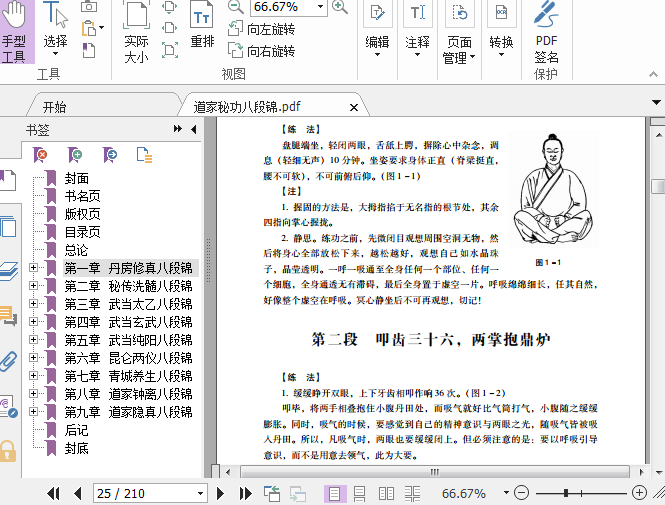665x505 pixels.
Task: Choose the Select tool (选择)
Action: (x=55, y=30)
